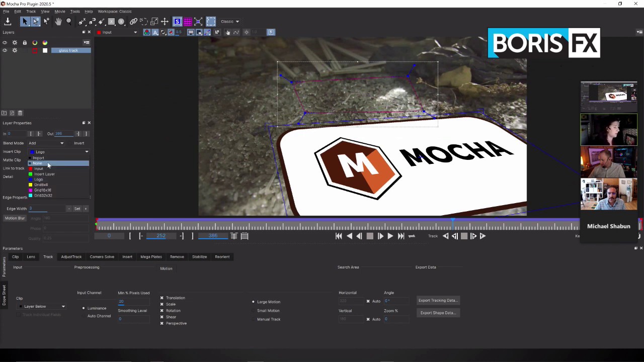Open the Blend Mode Add dropdown
This screenshot has width=644, height=362.
point(46,143)
